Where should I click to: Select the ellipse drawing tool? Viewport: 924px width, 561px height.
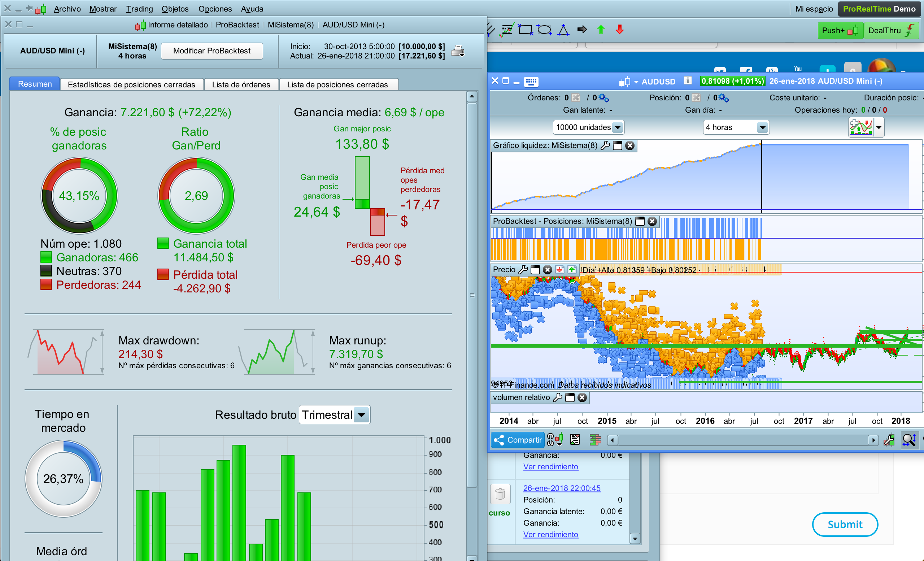pyautogui.click(x=544, y=30)
